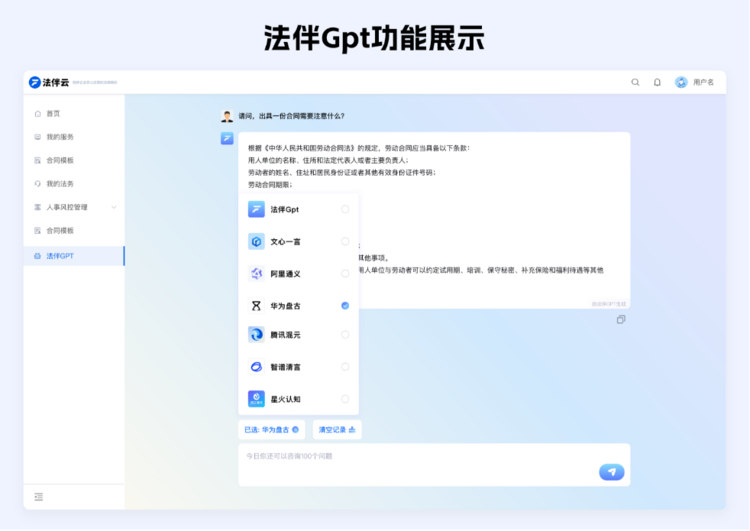This screenshot has width=750, height=531.
Task: Click the user avatar beside the question
Action: [x=227, y=116]
